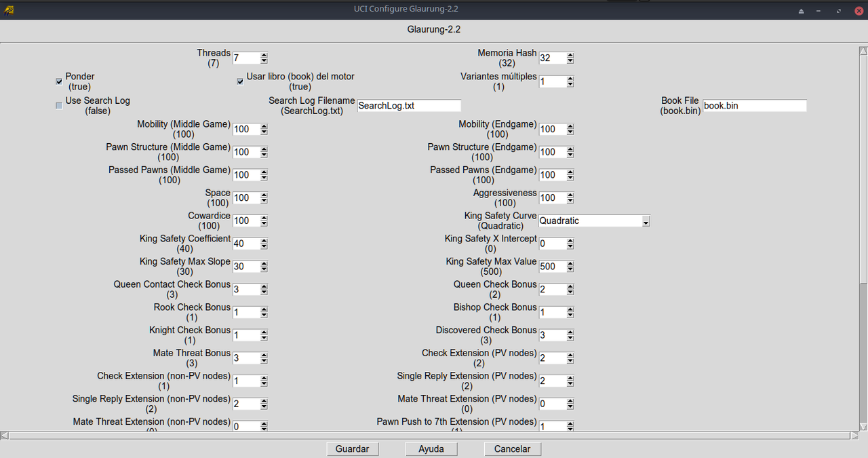Decrease Pawn Structure (Endgame) down arrow
Screen dimensions: 868x458
(x=570, y=155)
